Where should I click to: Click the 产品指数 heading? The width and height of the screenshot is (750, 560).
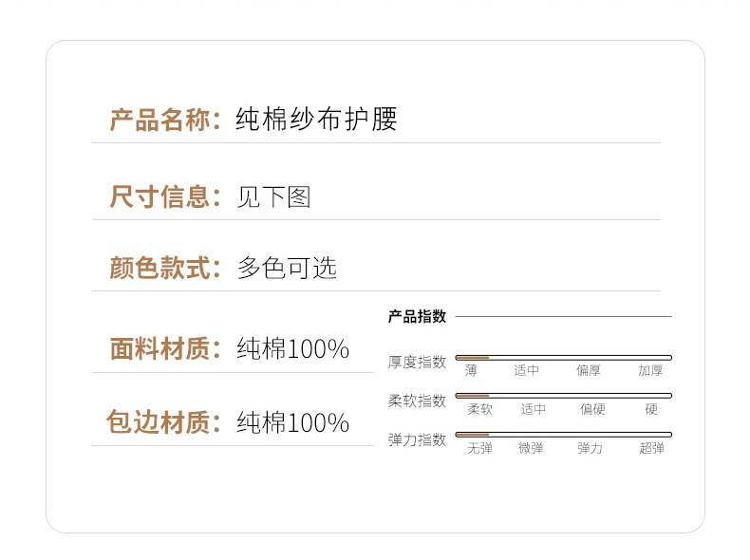(417, 316)
